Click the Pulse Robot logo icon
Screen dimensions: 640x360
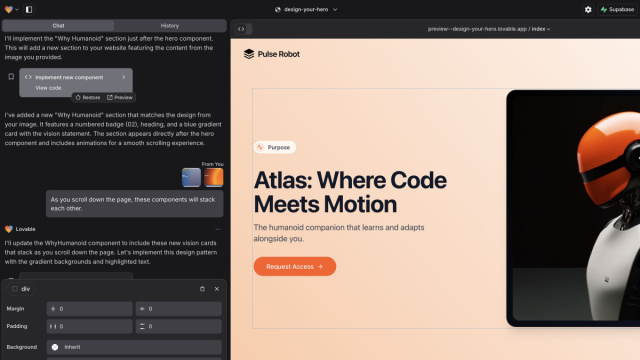tap(249, 54)
